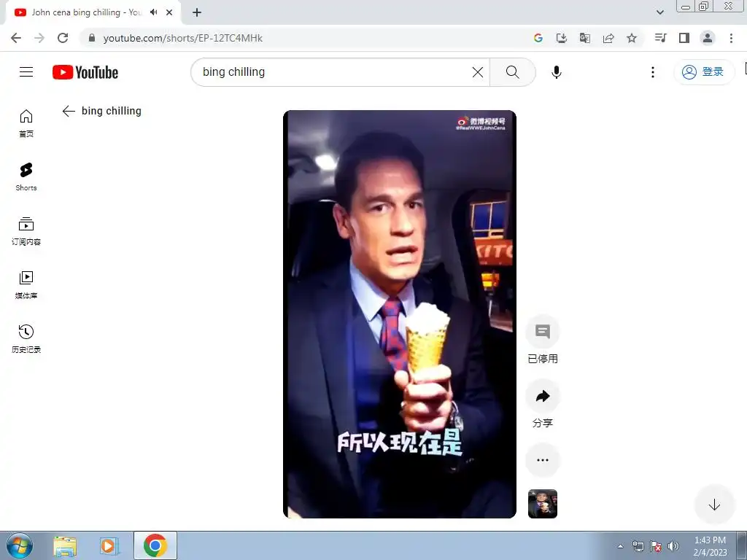This screenshot has width=747, height=560.
Task: Mute tab via speaker icon on tab
Action: (x=153, y=12)
